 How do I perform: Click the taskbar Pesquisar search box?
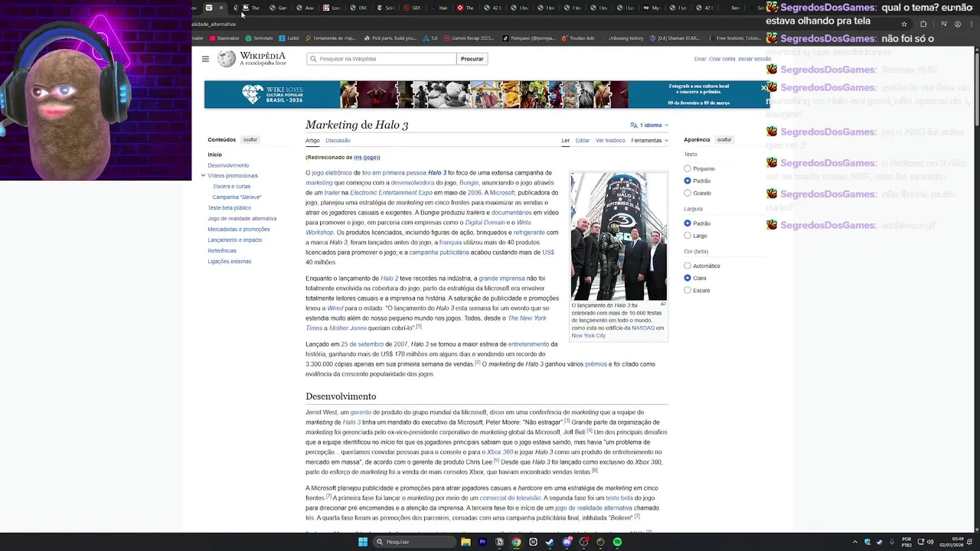click(x=413, y=542)
